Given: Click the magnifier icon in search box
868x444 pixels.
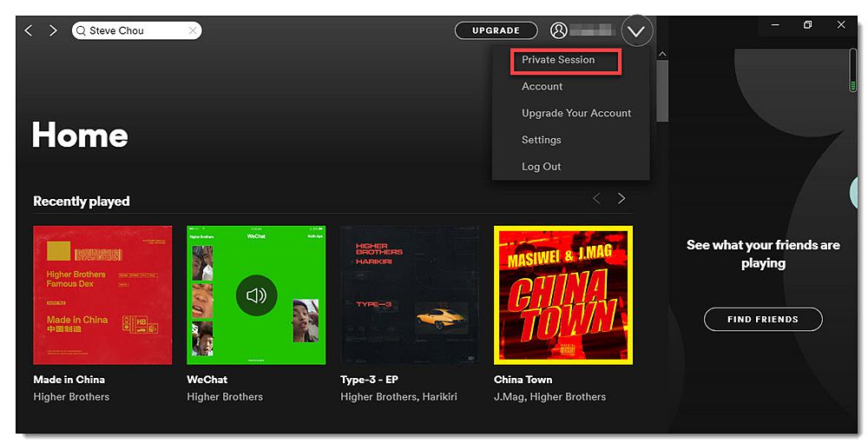Looking at the screenshot, I should tap(82, 30).
